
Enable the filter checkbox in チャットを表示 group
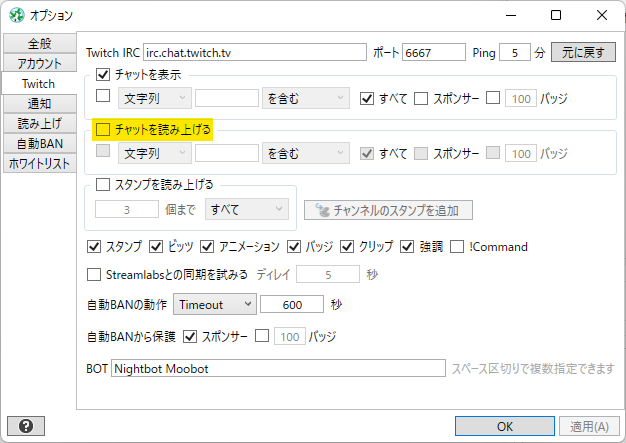[103, 96]
